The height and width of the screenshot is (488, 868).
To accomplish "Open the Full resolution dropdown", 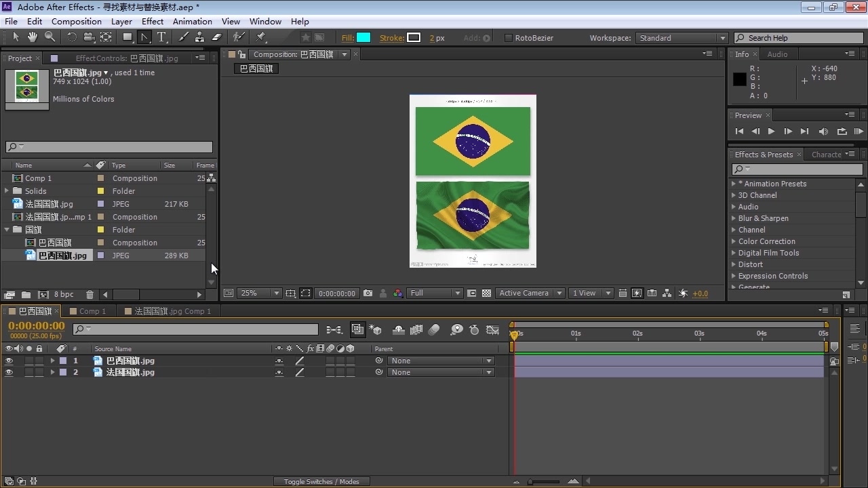I will [x=435, y=293].
